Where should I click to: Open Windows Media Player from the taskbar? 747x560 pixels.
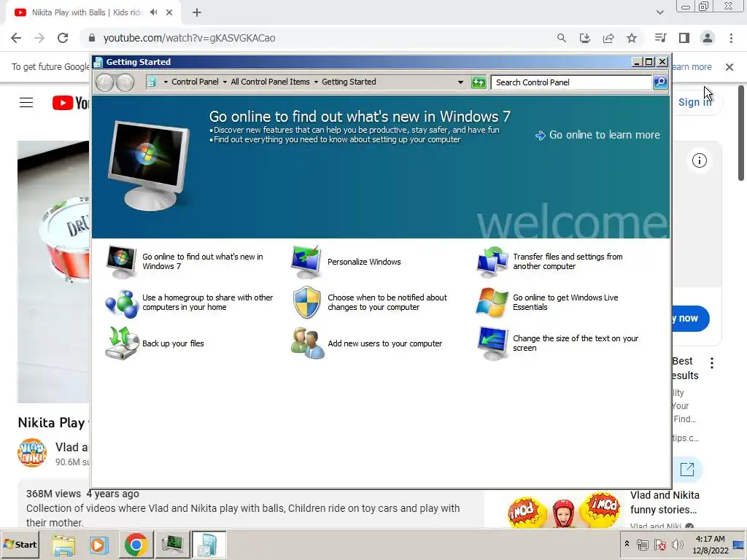pyautogui.click(x=99, y=545)
